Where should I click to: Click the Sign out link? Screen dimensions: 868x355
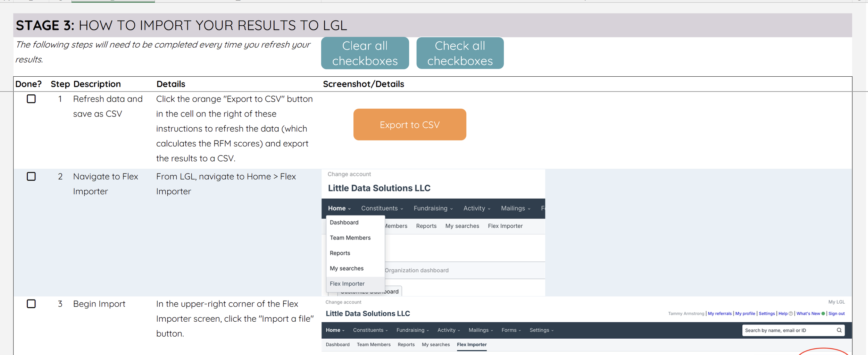point(836,313)
